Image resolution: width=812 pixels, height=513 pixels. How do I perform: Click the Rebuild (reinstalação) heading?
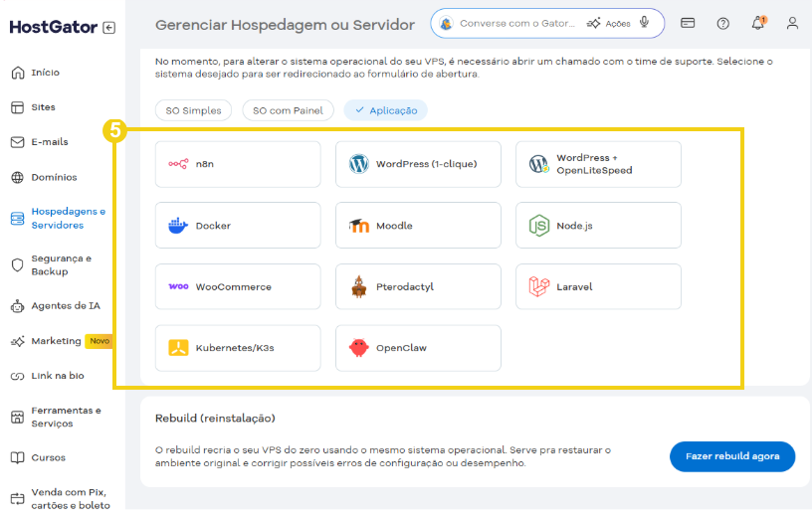[215, 419]
